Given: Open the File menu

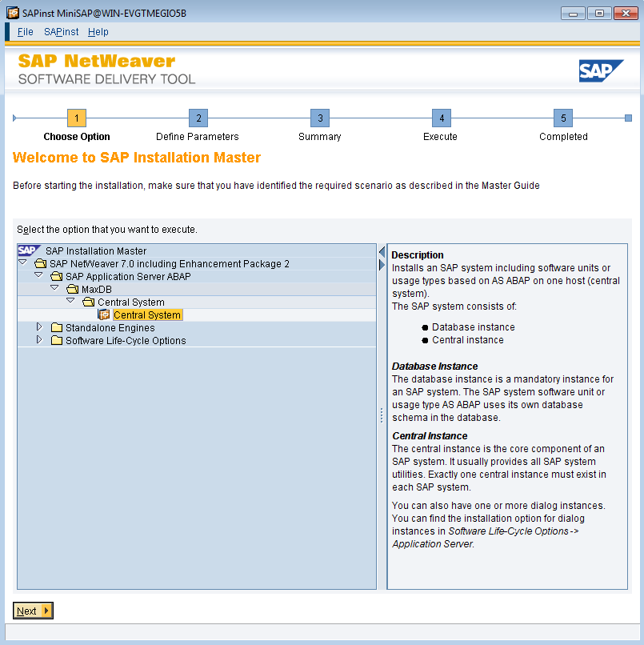Looking at the screenshot, I should (25, 31).
